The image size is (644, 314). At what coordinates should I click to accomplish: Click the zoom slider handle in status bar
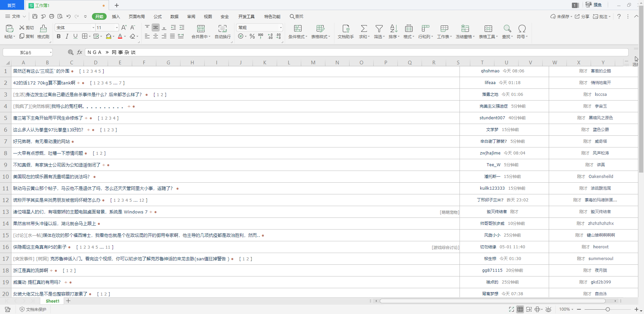point(607,309)
